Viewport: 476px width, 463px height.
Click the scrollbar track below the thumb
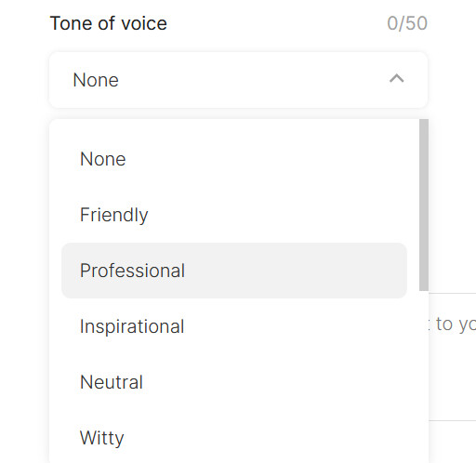coord(424,377)
